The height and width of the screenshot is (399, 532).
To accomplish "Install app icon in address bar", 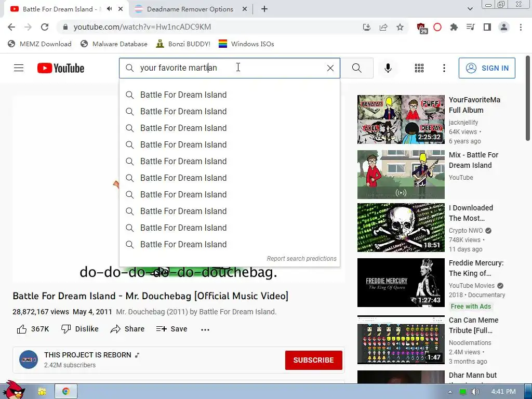I will 366,27.
